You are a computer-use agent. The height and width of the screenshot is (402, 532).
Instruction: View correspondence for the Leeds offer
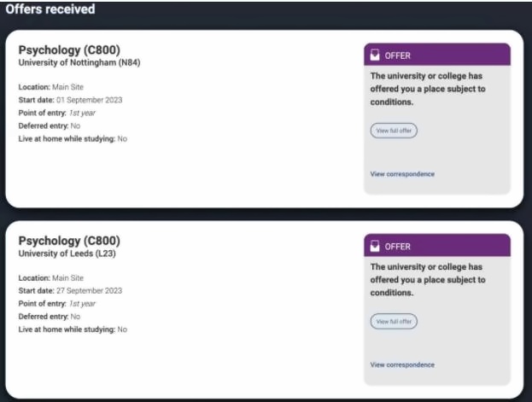[x=402, y=364]
